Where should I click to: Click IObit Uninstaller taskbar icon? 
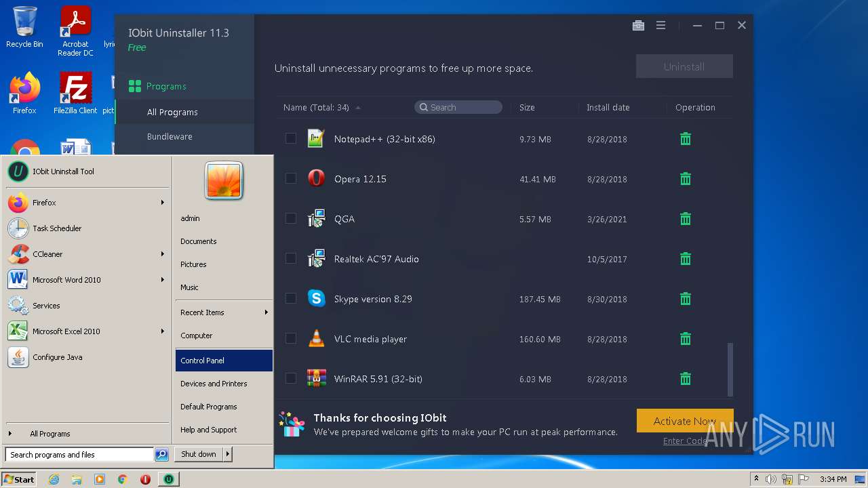(x=168, y=479)
